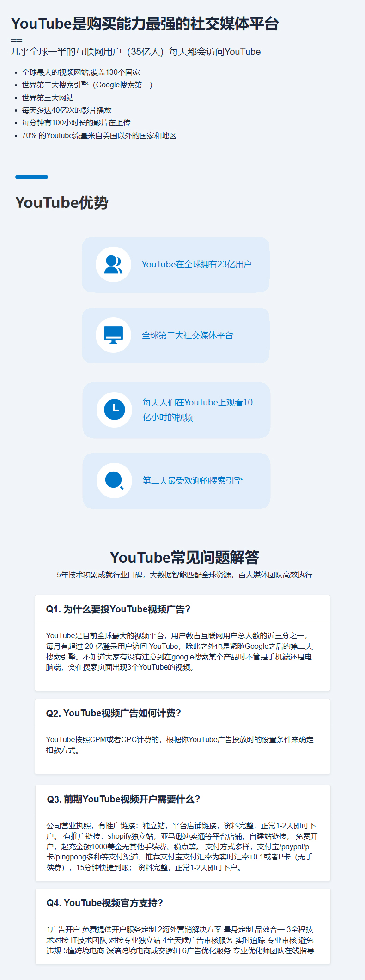Click bullet 70% 的Youtube流量来自美国以外

pos(99,135)
